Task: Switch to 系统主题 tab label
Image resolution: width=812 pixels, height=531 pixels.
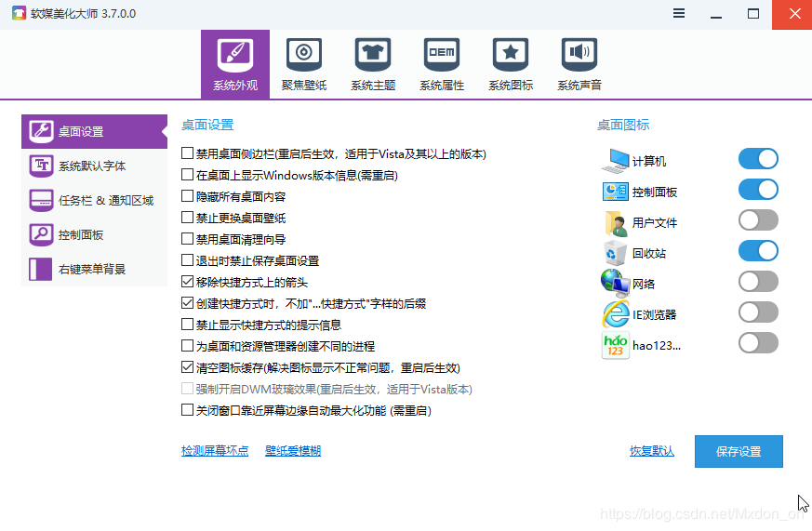Action: [x=373, y=86]
